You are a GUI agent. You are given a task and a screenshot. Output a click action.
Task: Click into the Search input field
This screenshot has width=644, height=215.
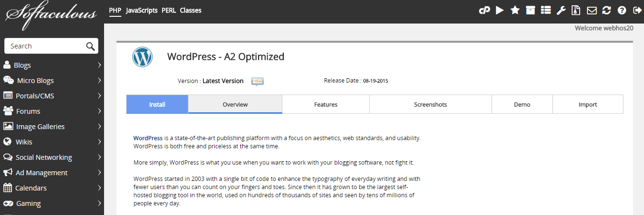(46, 46)
